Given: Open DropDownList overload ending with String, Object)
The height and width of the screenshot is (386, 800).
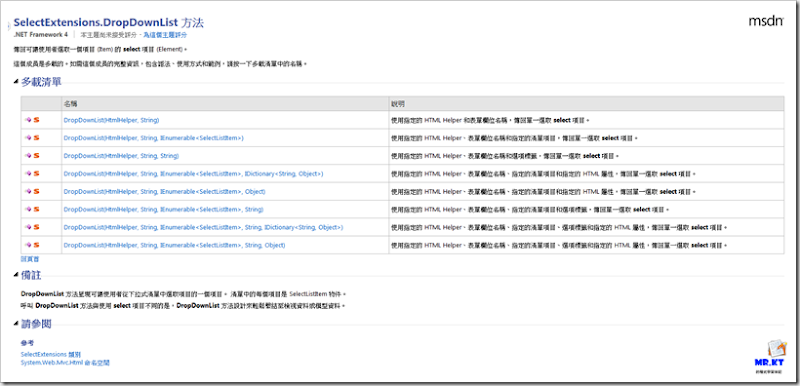Looking at the screenshot, I should [174, 245].
